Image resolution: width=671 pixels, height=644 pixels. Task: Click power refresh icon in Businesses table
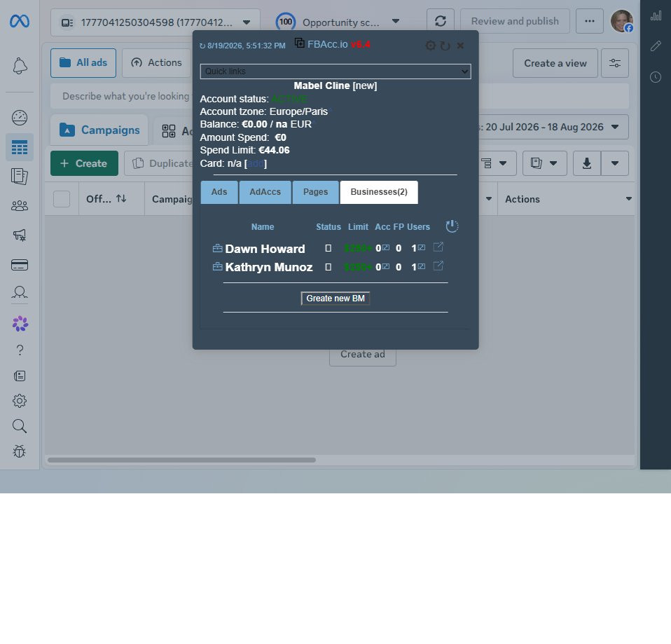(x=452, y=226)
